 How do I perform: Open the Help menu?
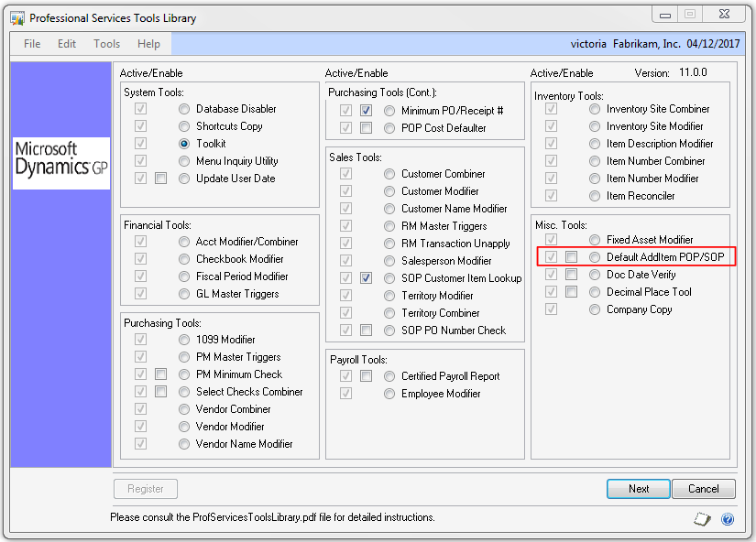tap(148, 44)
